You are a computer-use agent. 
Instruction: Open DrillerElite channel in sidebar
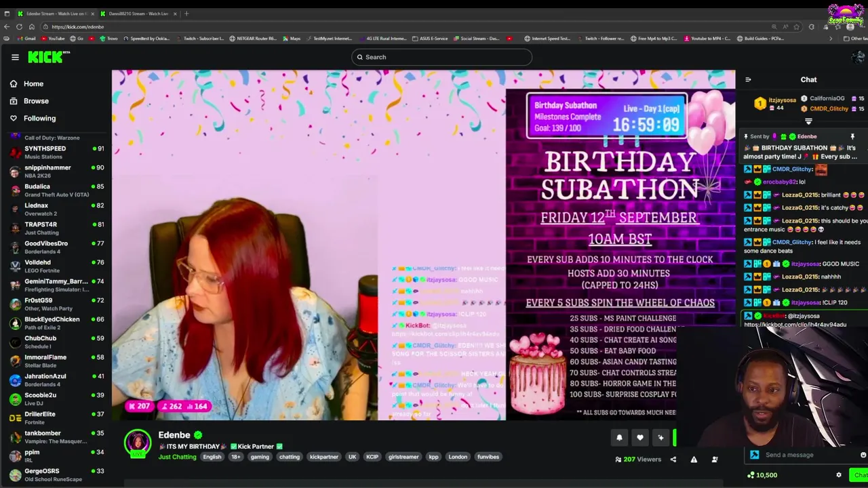(x=56, y=418)
